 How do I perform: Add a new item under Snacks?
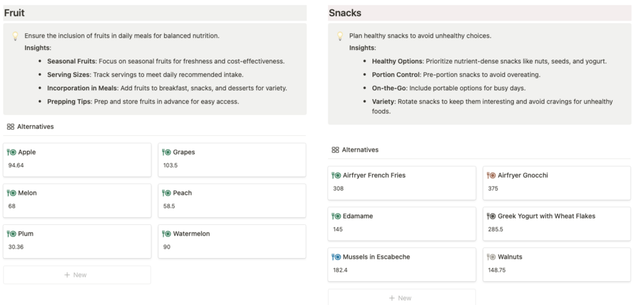402,298
